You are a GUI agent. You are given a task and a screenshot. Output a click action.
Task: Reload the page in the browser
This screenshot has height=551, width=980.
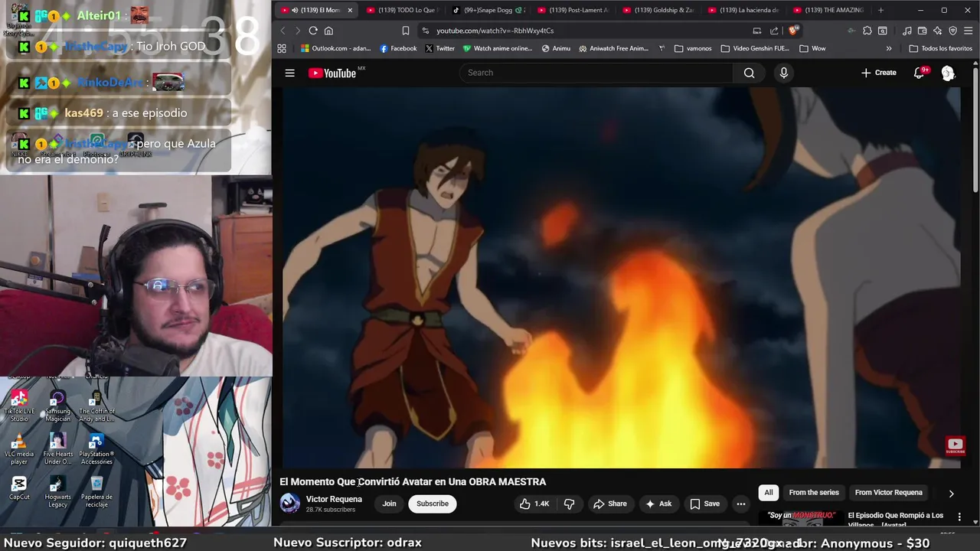pyautogui.click(x=313, y=31)
